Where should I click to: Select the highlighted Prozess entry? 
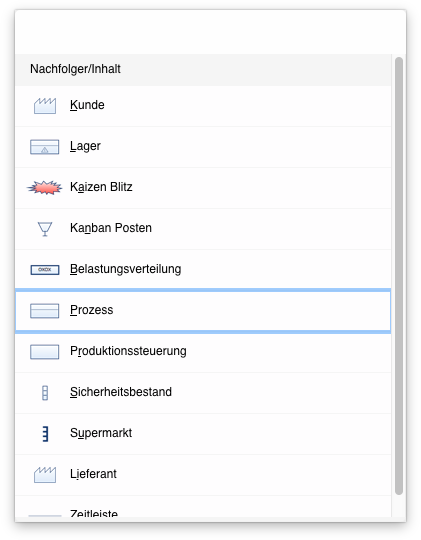click(x=203, y=311)
